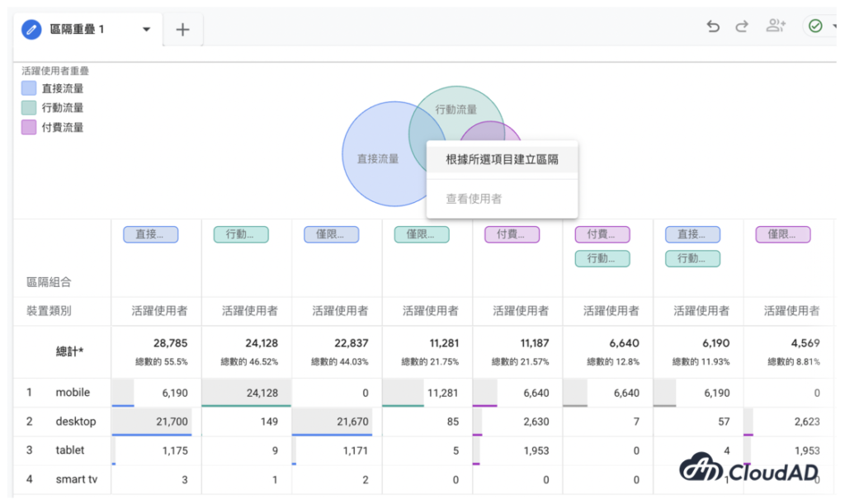Expand the 區隔重疊 1 tab dropdown arrow

[146, 29]
